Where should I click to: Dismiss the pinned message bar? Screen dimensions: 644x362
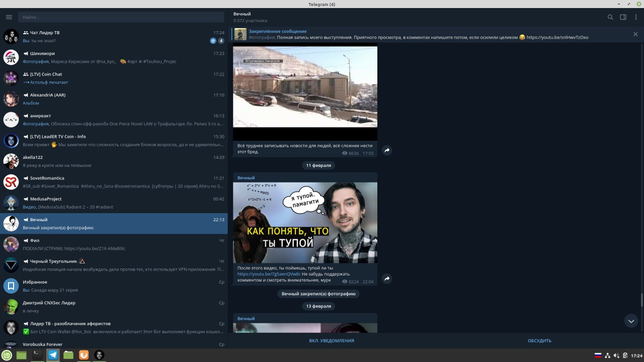[635, 34]
